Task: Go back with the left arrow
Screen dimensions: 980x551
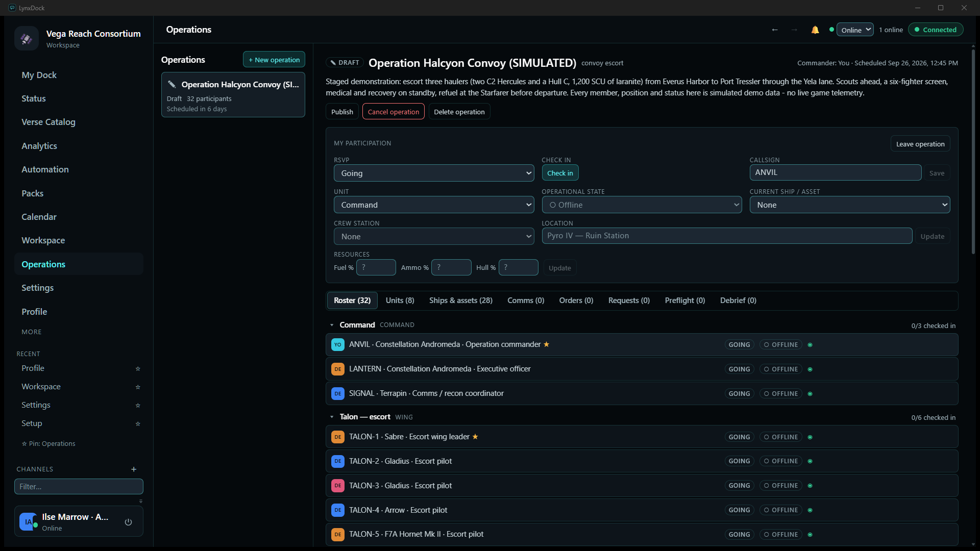Action: click(775, 30)
